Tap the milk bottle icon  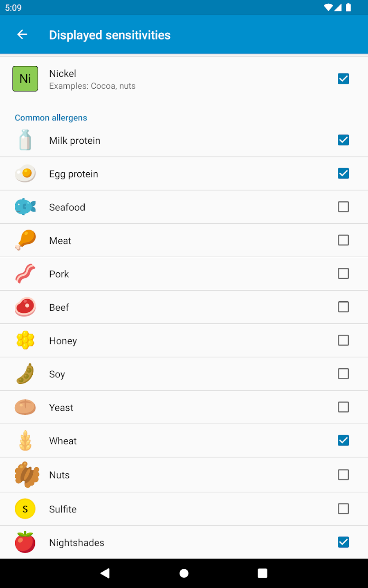[x=25, y=140]
